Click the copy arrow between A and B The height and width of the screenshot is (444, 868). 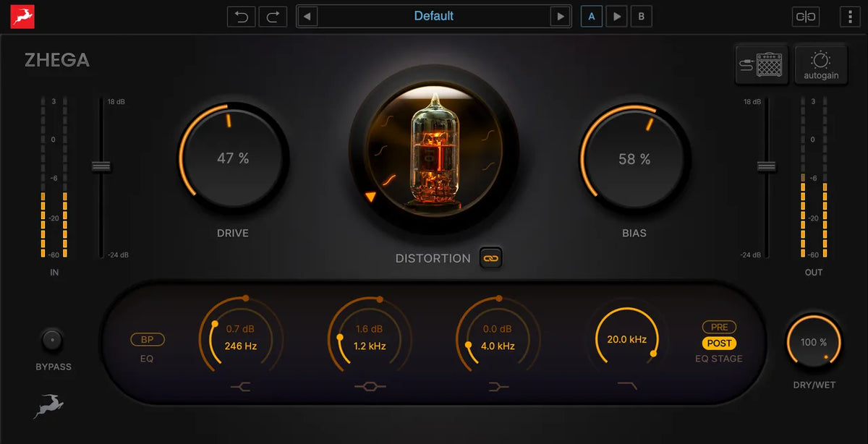tap(616, 16)
